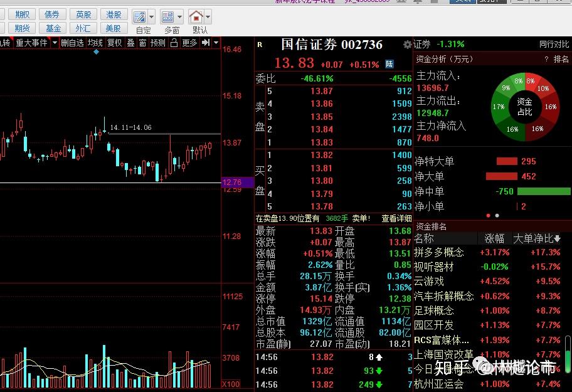This screenshot has width=572, height=392.
Task: Open the 期权 options market
Action: click(22, 14)
